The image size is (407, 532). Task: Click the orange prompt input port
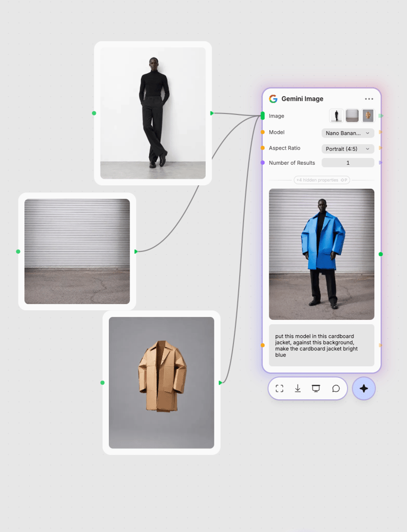tap(263, 345)
